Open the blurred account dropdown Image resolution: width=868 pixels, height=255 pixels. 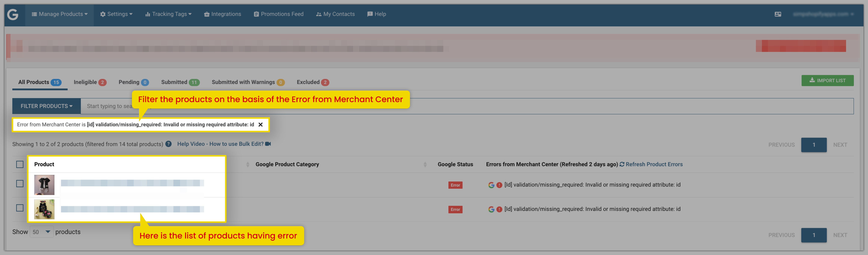[823, 14]
